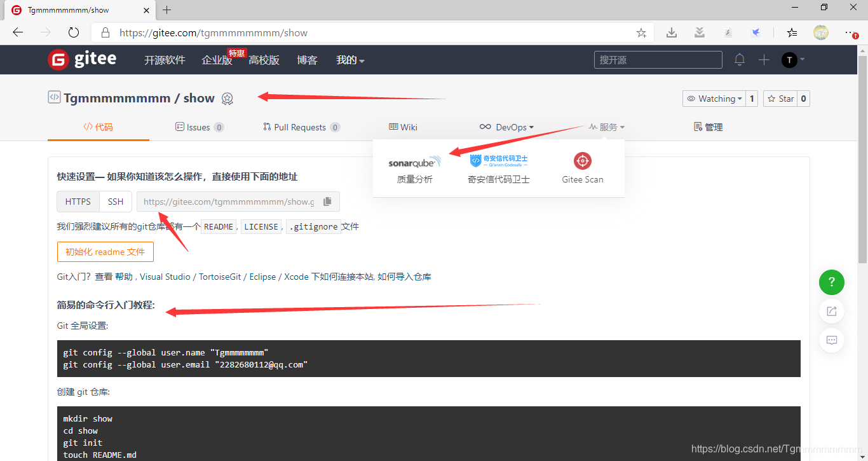Add this page to favorites star

coord(641,32)
